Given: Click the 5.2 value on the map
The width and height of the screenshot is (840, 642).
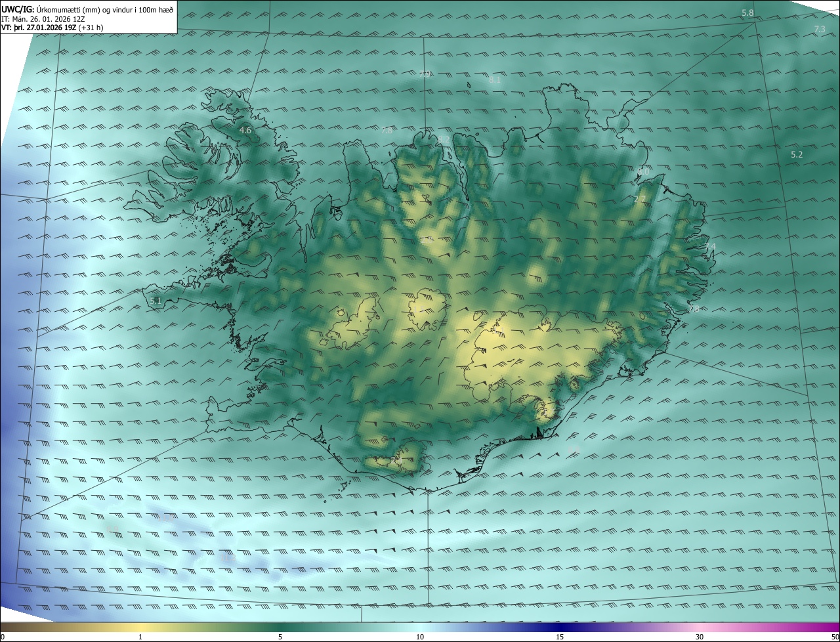Looking at the screenshot, I should 797,155.
